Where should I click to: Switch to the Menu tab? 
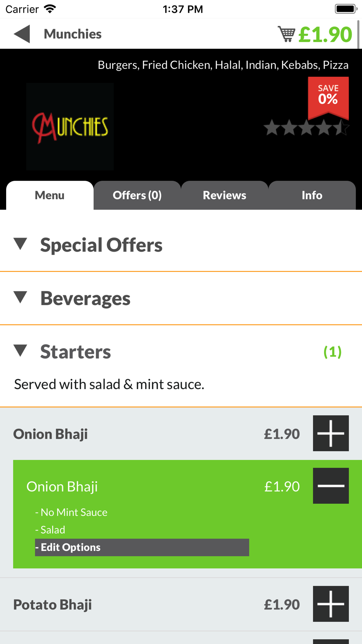click(50, 195)
